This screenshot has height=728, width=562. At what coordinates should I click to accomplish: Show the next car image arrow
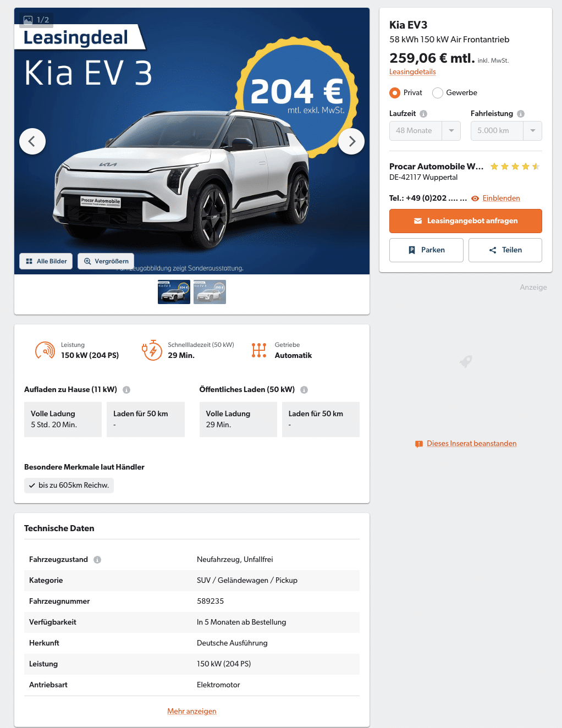tap(351, 141)
